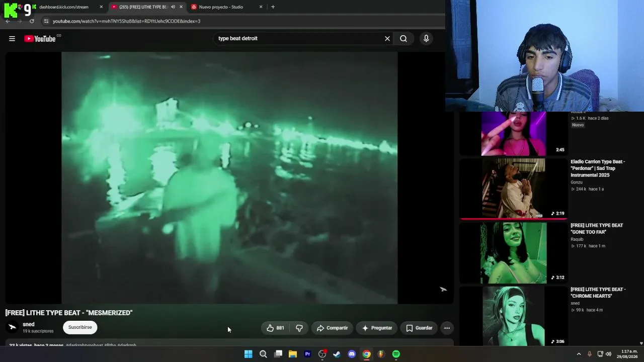Open the Eladio Carrion Perdonar thumbnail
The height and width of the screenshot is (362, 644).
(x=513, y=189)
